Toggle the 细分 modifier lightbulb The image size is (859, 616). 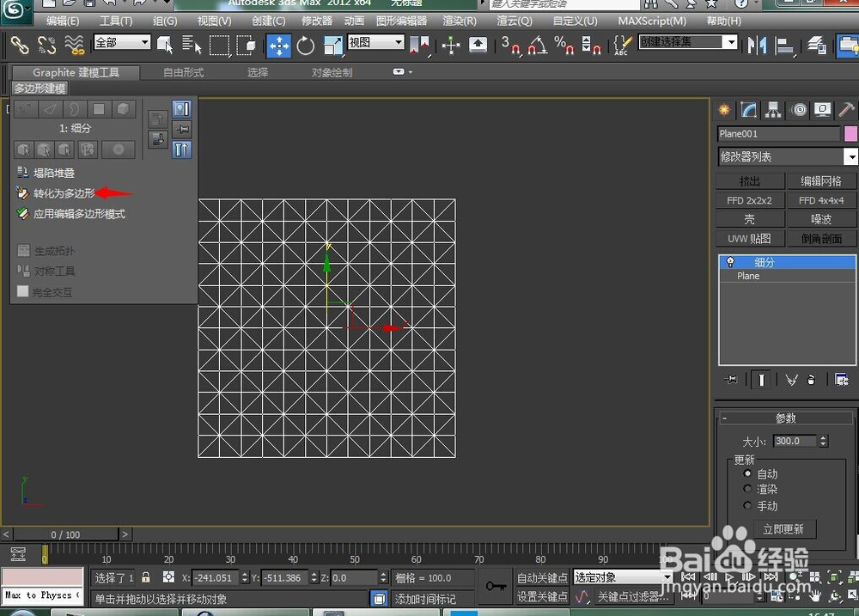tap(730, 262)
